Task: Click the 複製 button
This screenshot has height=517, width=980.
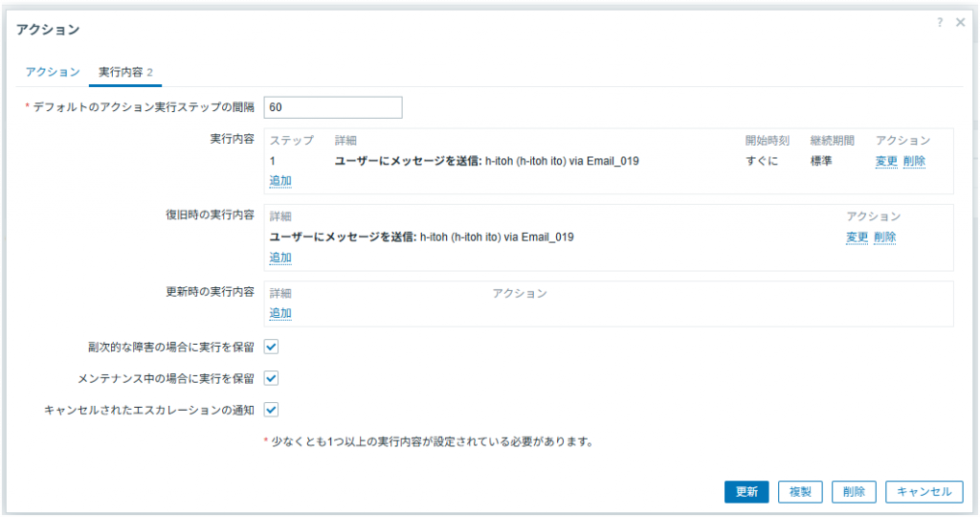Action: [x=800, y=491]
